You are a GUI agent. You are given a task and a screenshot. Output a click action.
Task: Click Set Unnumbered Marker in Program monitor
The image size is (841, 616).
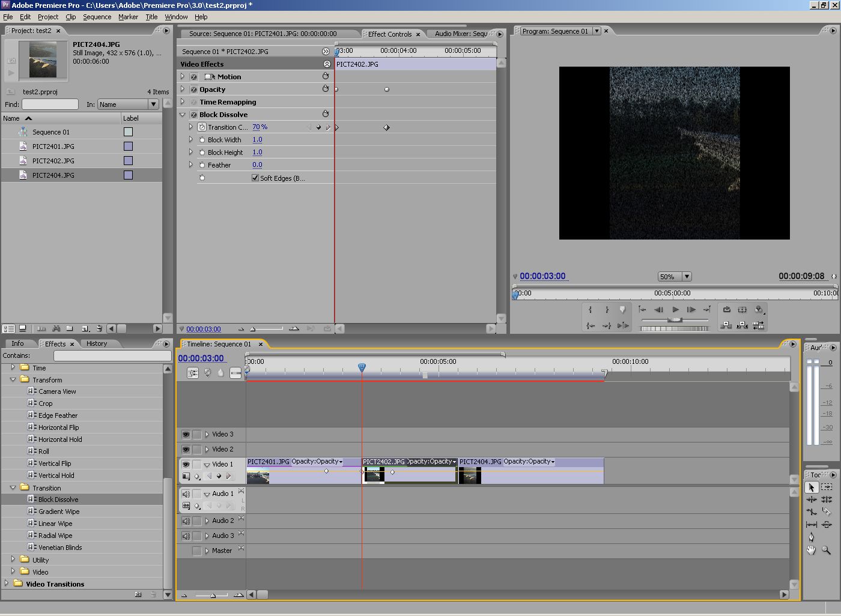pyautogui.click(x=623, y=310)
